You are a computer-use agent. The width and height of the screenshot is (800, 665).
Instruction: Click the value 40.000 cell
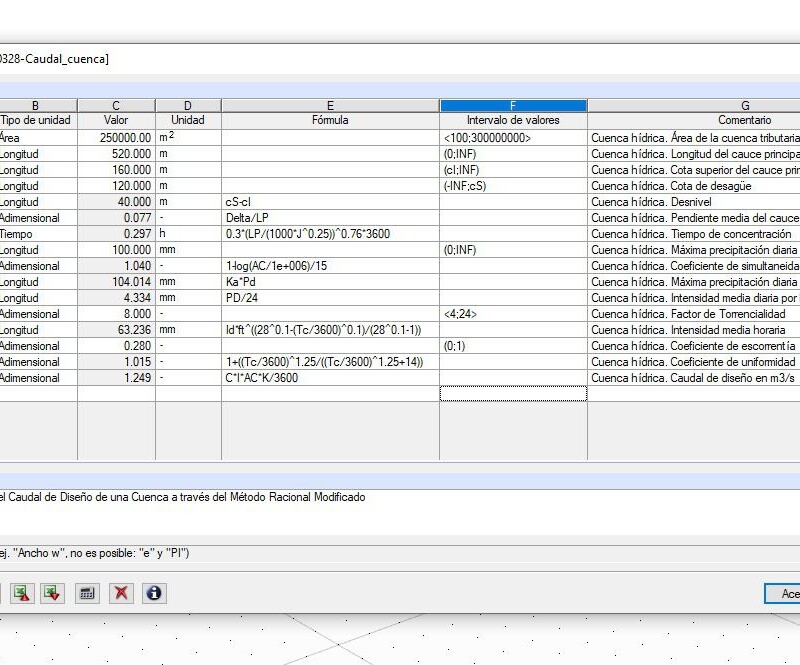pos(116,202)
